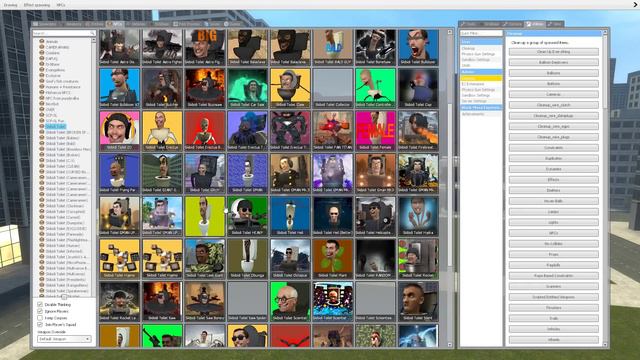Spawn the Skibidi Toilet Rocket La... NPC
The image size is (640, 360).
[119, 301]
